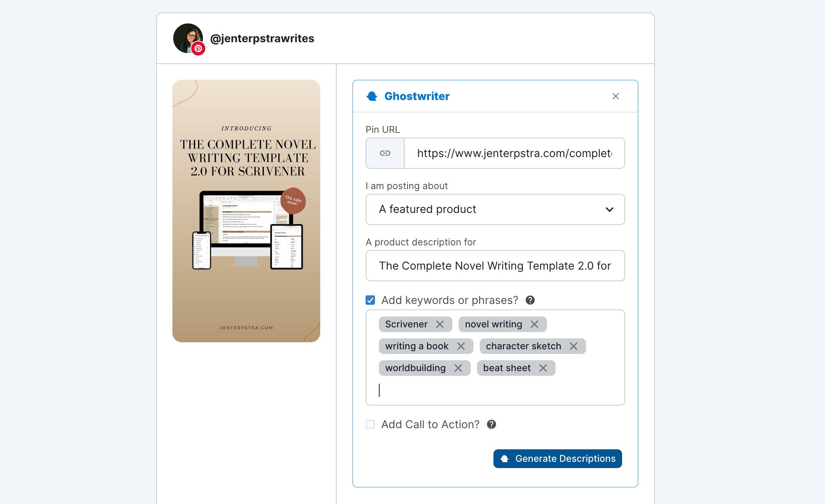
Task: Remove the beat sheet keyword tag
Action: (x=543, y=368)
